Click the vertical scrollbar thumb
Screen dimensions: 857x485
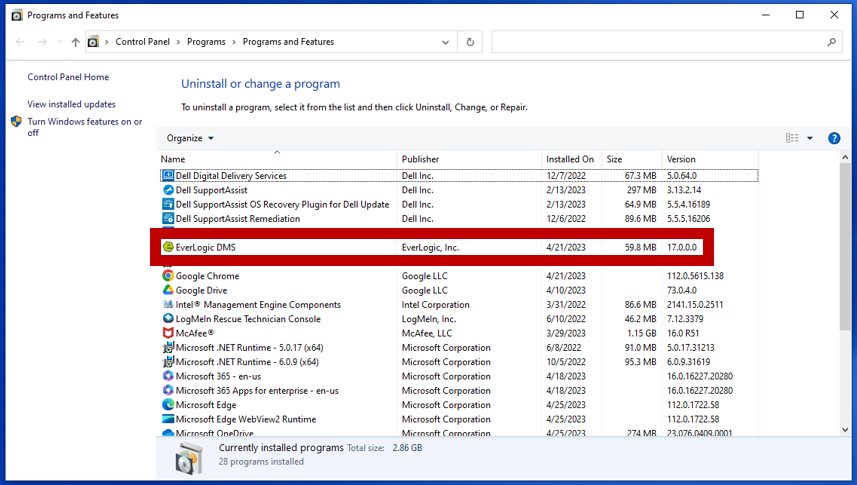click(845, 247)
